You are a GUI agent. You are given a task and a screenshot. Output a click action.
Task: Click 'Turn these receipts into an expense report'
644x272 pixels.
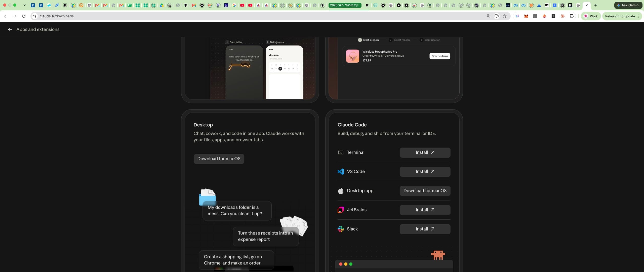266,236
